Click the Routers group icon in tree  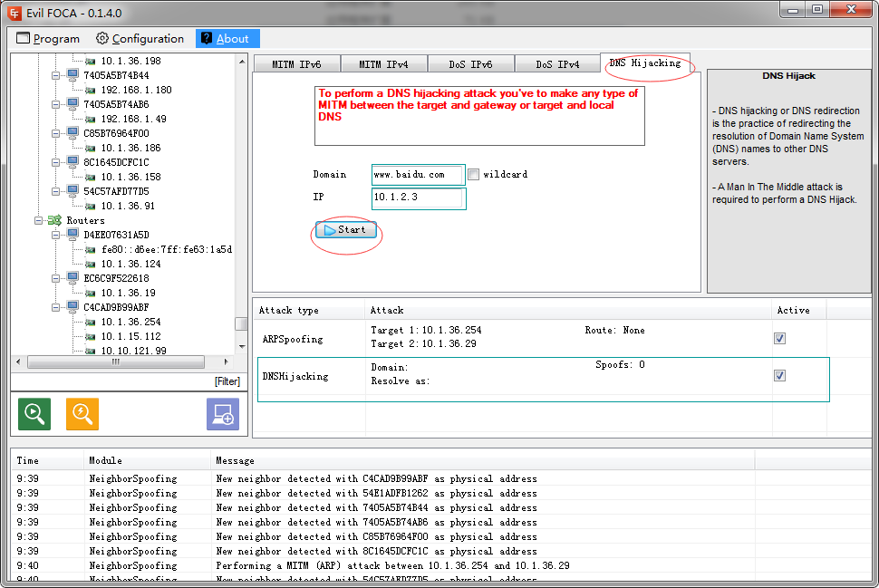coord(54,220)
